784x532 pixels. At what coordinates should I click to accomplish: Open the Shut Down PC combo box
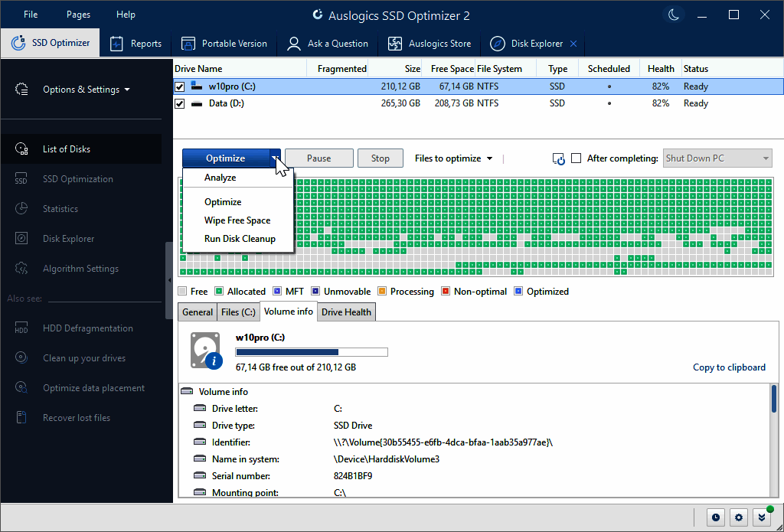coord(717,158)
